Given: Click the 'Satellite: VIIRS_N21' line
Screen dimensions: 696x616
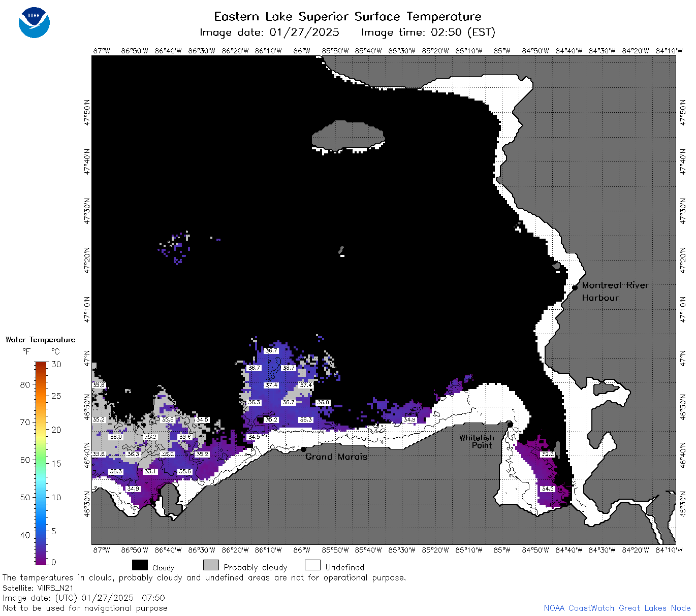Looking at the screenshot, I should [x=38, y=588].
